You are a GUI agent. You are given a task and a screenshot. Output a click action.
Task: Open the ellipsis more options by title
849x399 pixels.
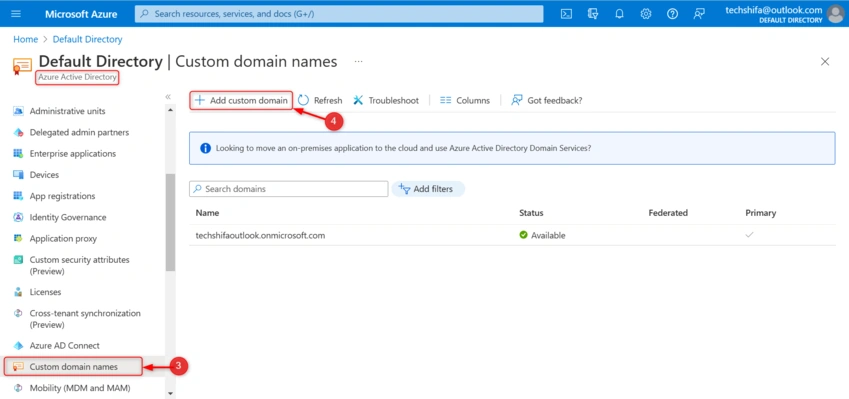click(x=358, y=62)
